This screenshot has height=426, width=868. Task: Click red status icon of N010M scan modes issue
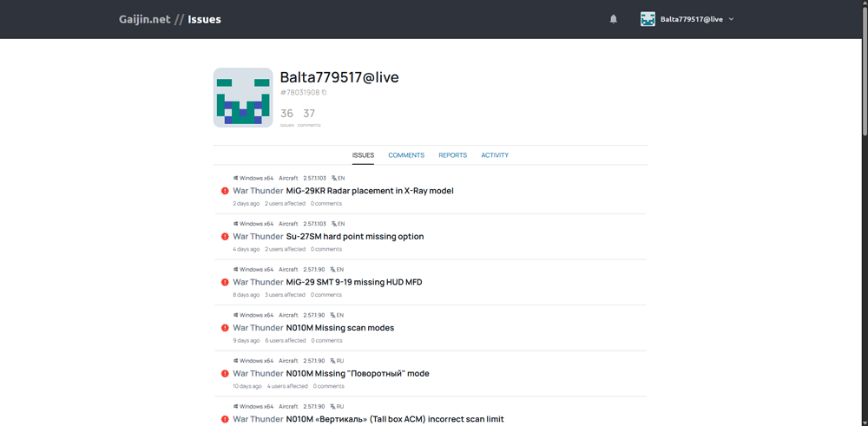tap(225, 327)
